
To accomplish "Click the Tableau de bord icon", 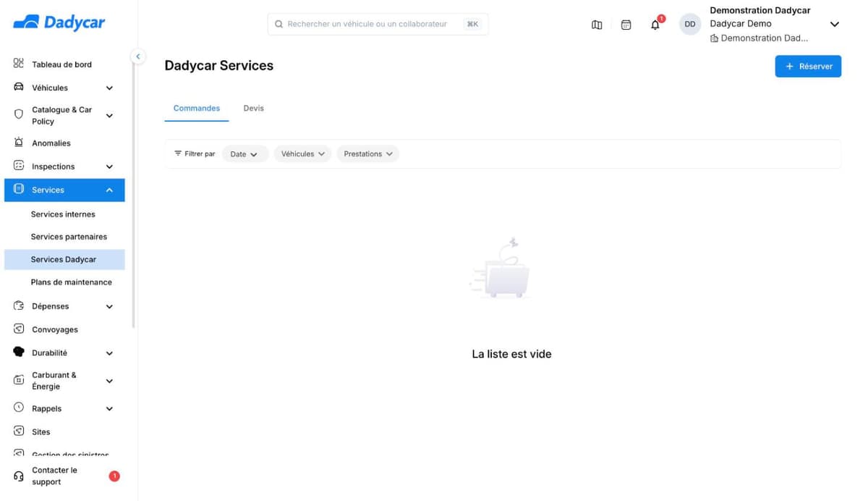I will (19, 64).
